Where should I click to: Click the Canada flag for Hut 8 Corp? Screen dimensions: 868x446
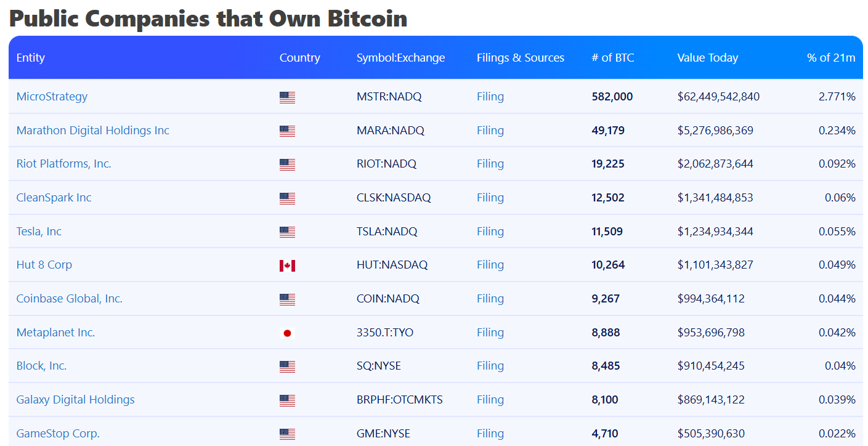[287, 266]
